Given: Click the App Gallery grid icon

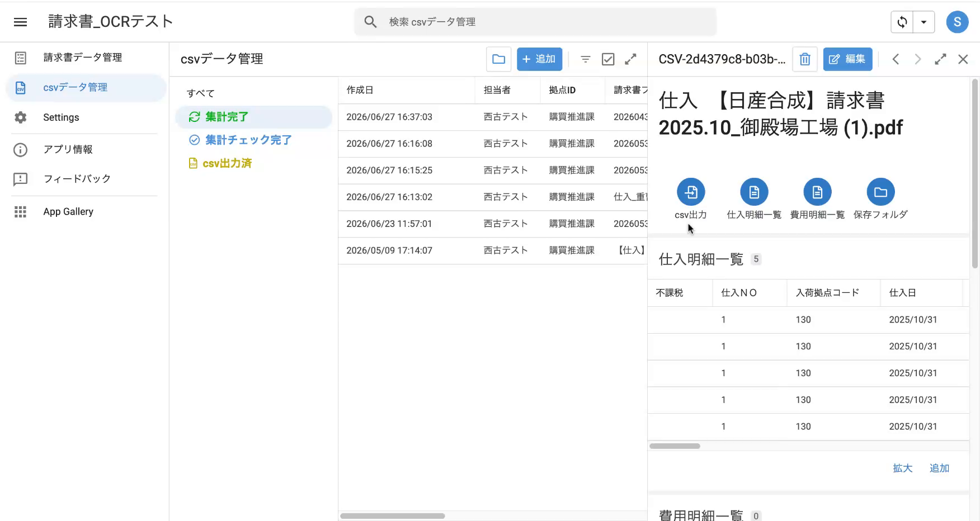Looking at the screenshot, I should point(21,212).
